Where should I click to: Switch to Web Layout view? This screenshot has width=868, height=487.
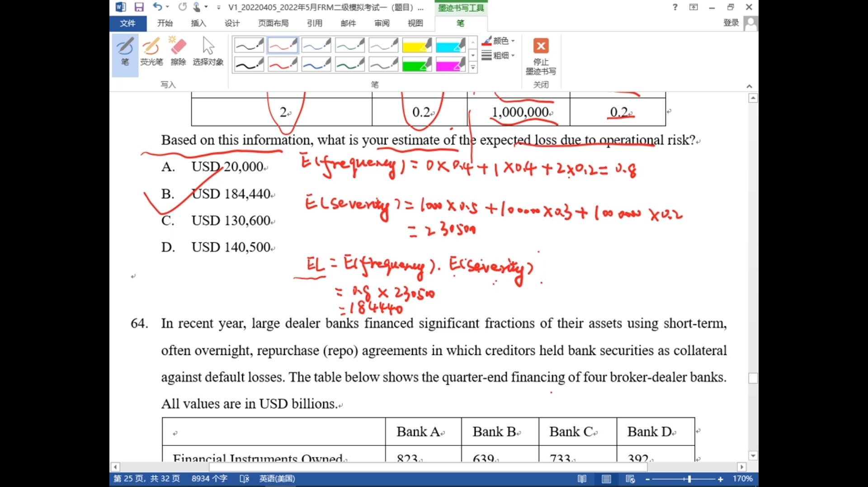[630, 479]
